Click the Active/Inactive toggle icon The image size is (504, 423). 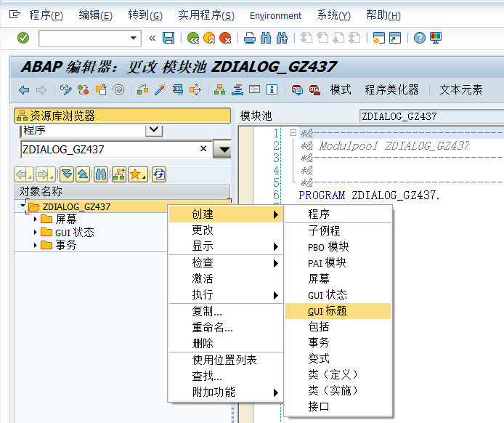(84, 90)
